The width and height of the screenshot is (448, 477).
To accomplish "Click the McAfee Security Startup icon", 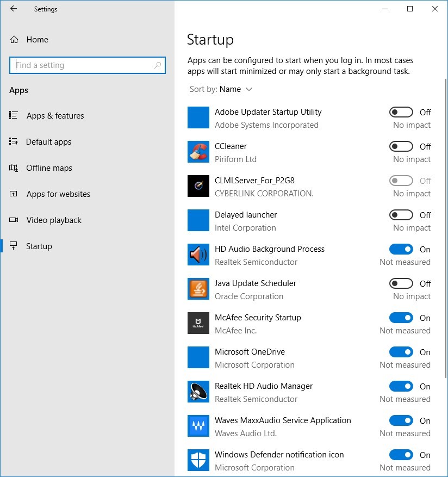I will [x=198, y=323].
